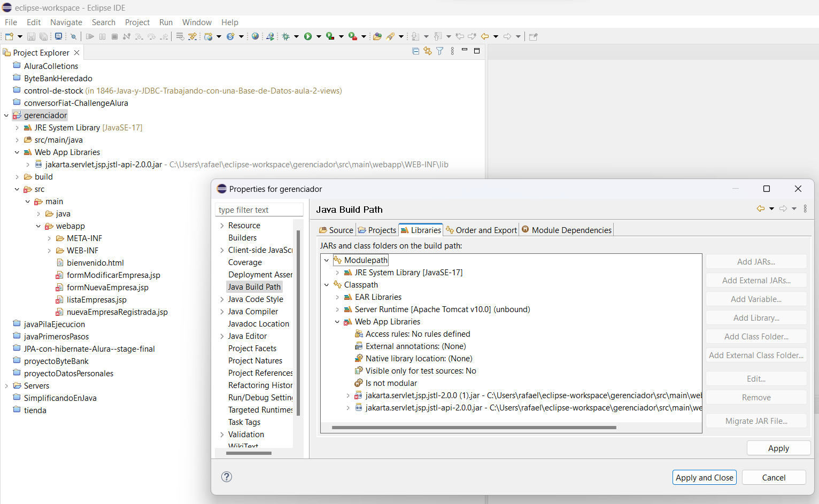Click the properties list's vertical scrollbar

(x=298, y=323)
